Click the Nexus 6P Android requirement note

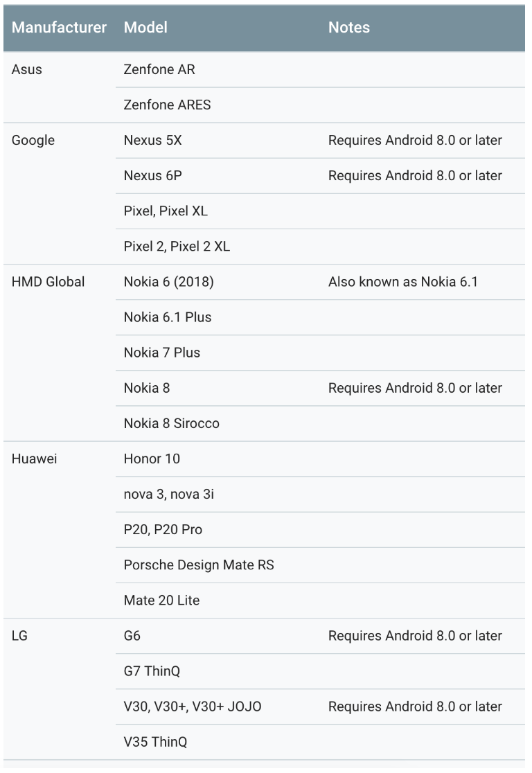pos(415,176)
